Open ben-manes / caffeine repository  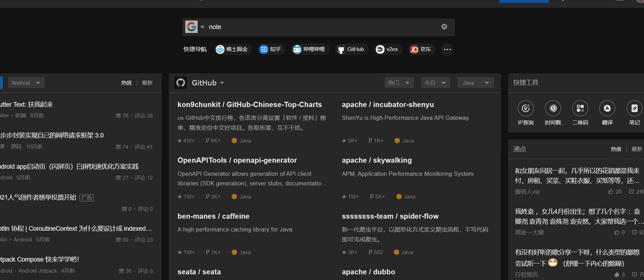(x=214, y=216)
